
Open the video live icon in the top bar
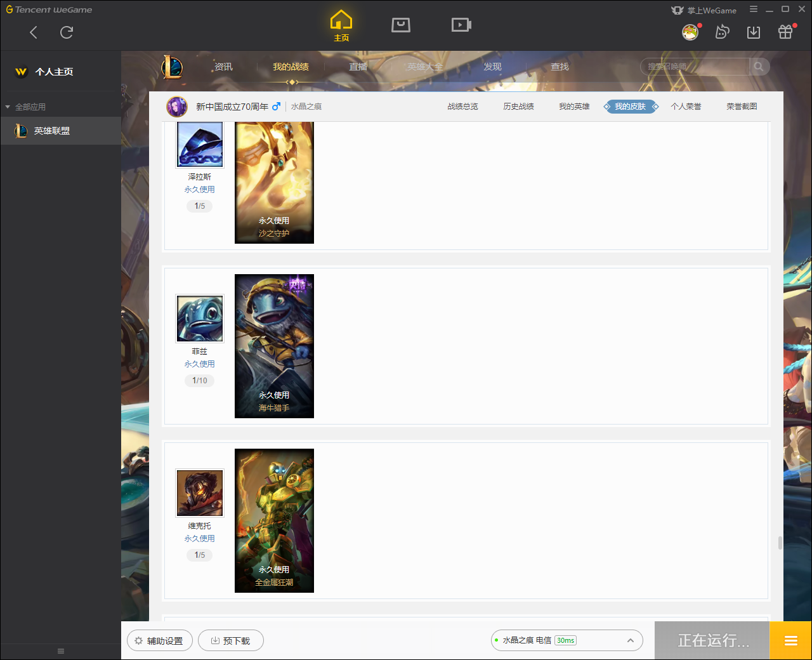click(x=461, y=25)
